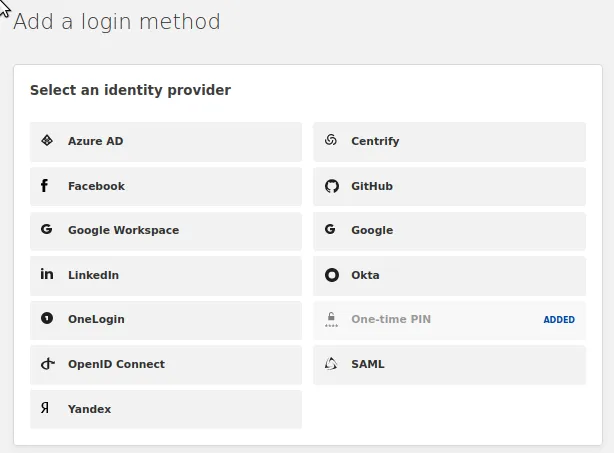
Task: Click the G icon beside the Google label
Action: [x=330, y=229]
